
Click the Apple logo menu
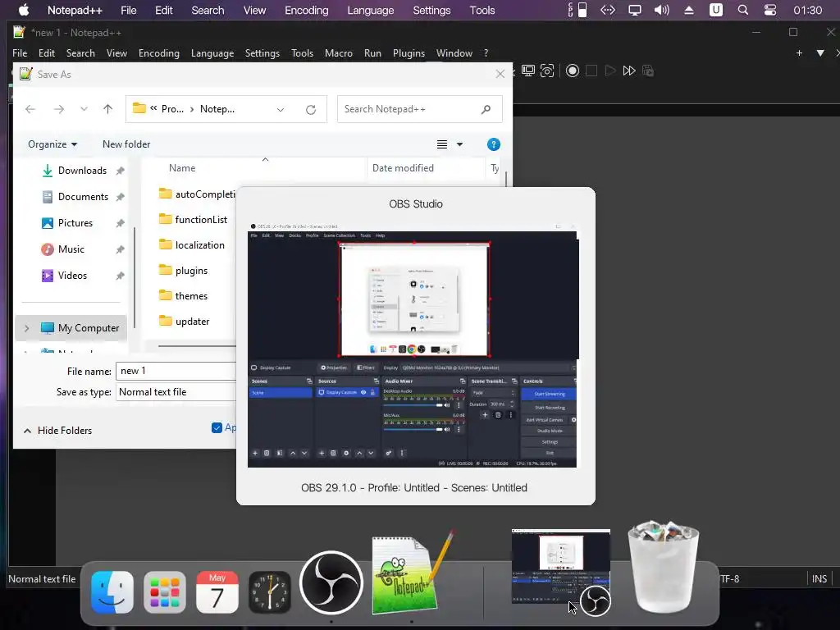point(24,10)
